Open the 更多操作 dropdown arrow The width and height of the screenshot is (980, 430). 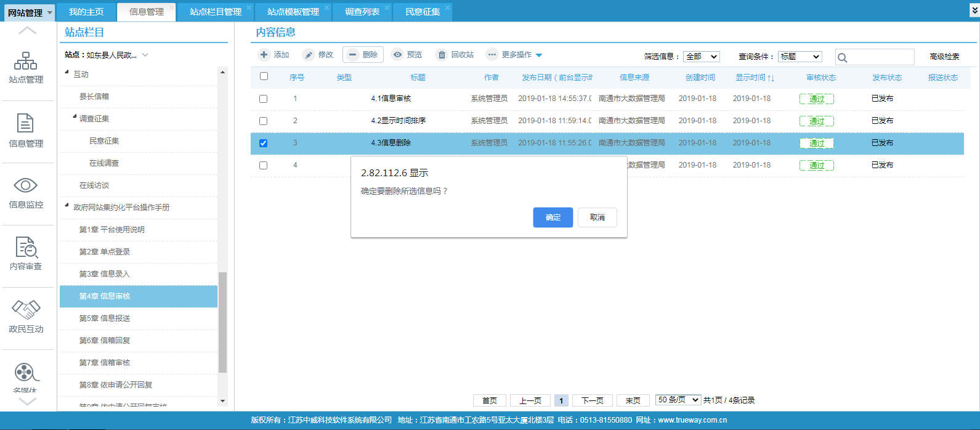tap(539, 55)
